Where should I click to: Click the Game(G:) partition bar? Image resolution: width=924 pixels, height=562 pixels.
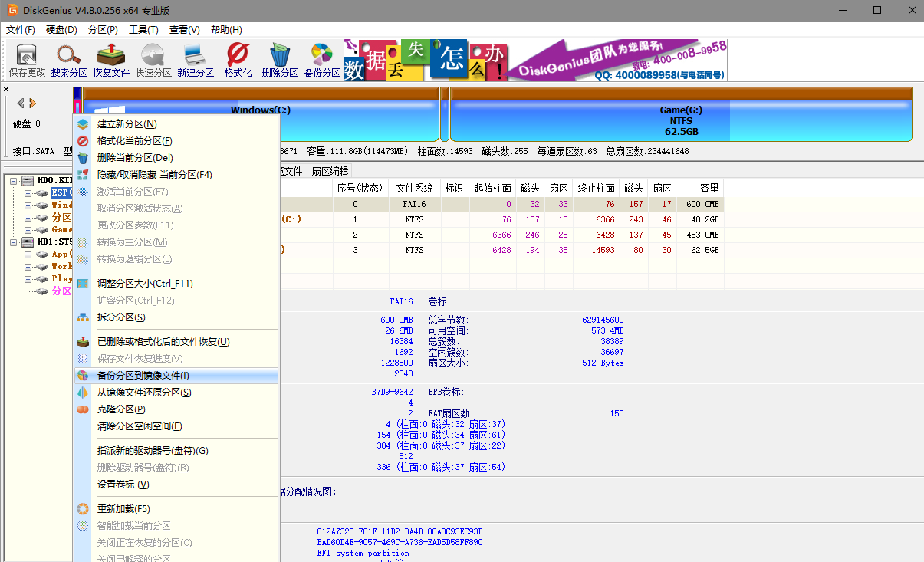pyautogui.click(x=681, y=114)
